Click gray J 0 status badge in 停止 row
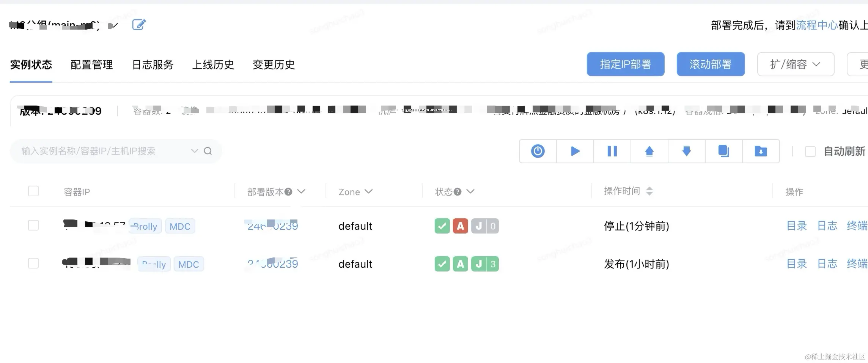 [485, 226]
